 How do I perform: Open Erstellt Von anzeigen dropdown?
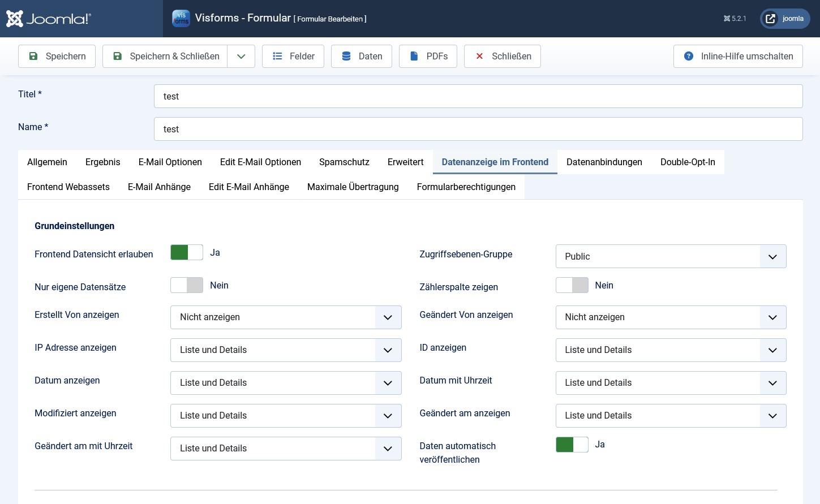pos(286,317)
